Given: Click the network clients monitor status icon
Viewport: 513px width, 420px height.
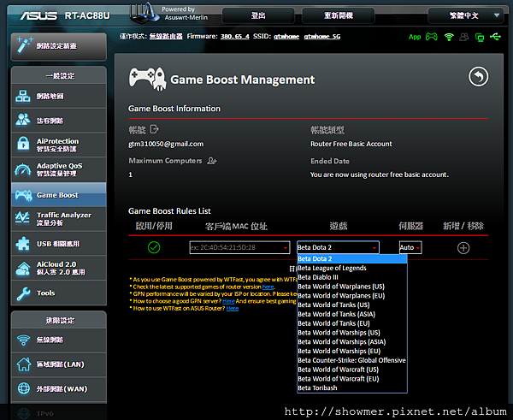Looking at the screenshot, I should click(x=480, y=38).
